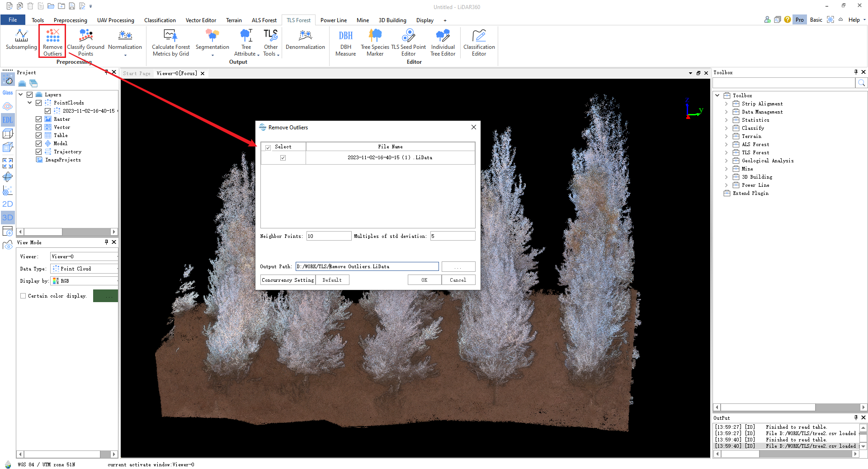Collapse the PointClouds tree node

click(x=29, y=103)
